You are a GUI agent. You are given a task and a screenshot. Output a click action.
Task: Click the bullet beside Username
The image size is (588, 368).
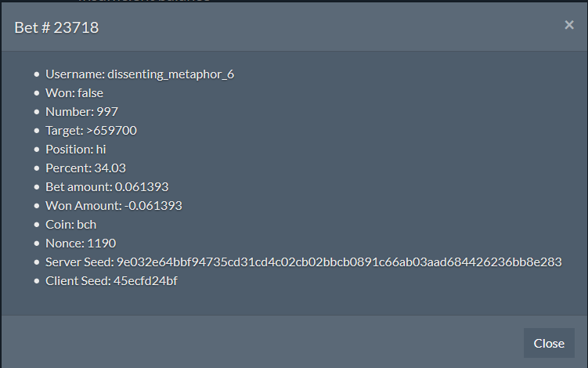click(x=36, y=74)
